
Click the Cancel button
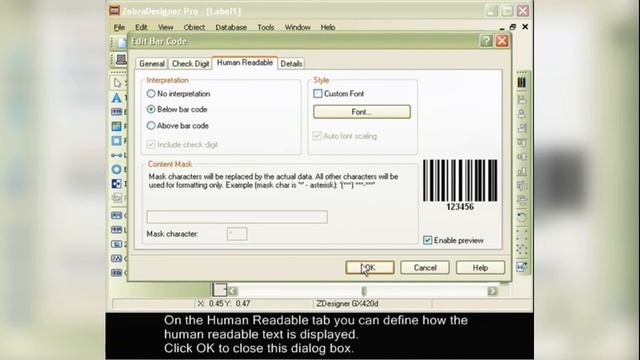(425, 268)
